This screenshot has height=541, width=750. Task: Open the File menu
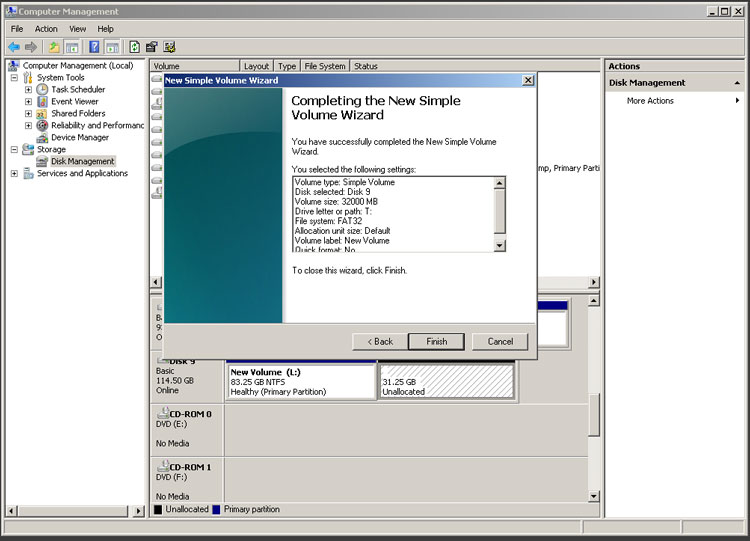coord(17,29)
